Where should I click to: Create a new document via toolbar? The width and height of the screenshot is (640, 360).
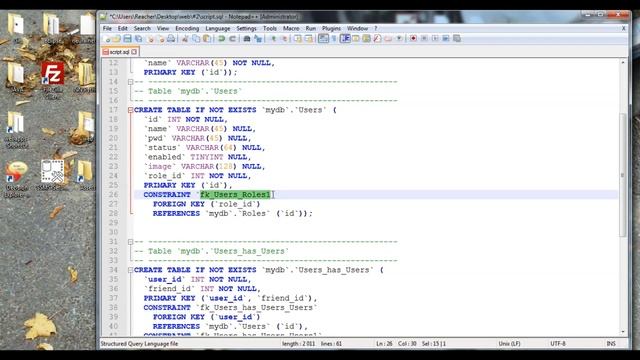(107, 38)
